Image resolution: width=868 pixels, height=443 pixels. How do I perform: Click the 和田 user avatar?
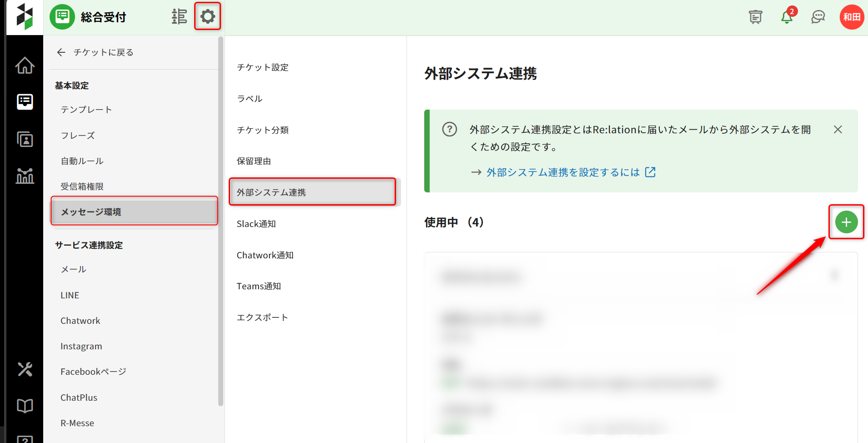tap(851, 17)
